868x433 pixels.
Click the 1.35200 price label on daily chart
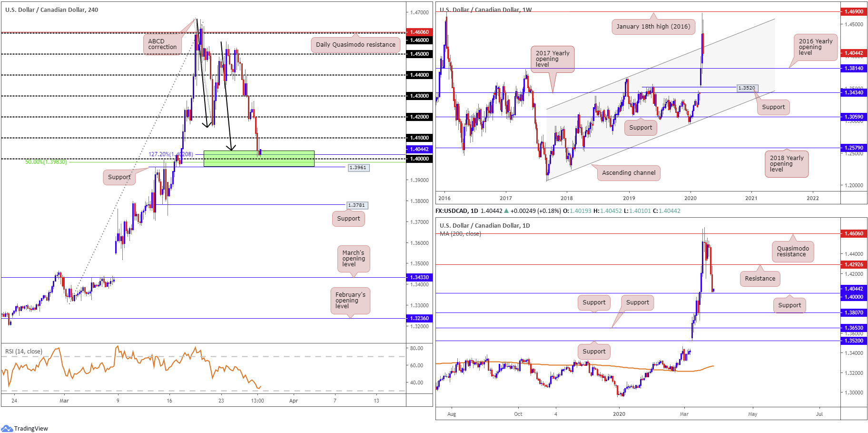[x=854, y=341]
